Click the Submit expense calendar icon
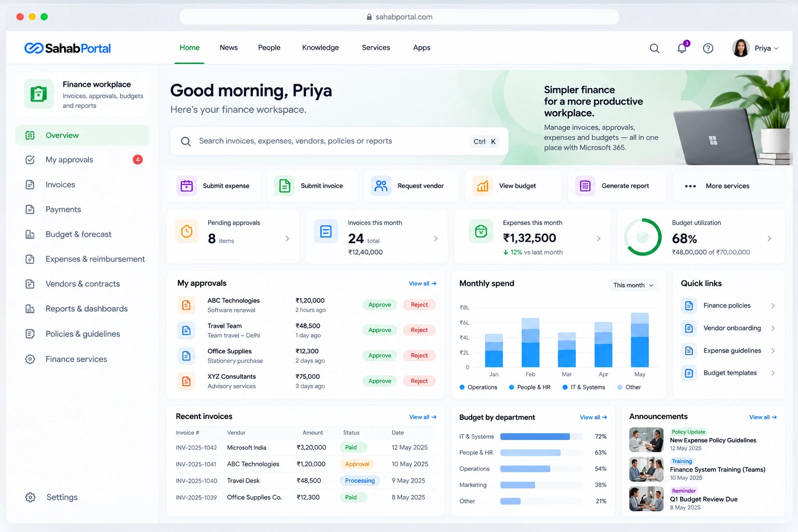The height and width of the screenshot is (532, 798). (x=187, y=185)
